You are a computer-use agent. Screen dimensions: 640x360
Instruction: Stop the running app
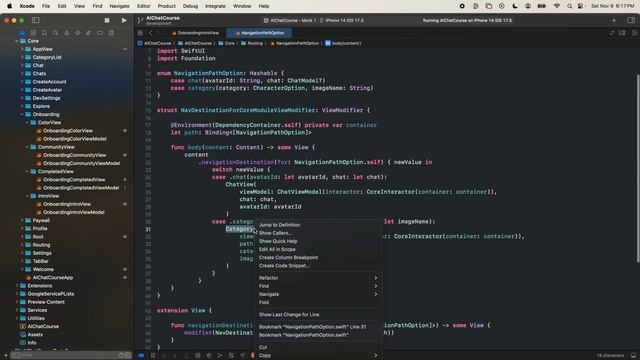pos(107,20)
